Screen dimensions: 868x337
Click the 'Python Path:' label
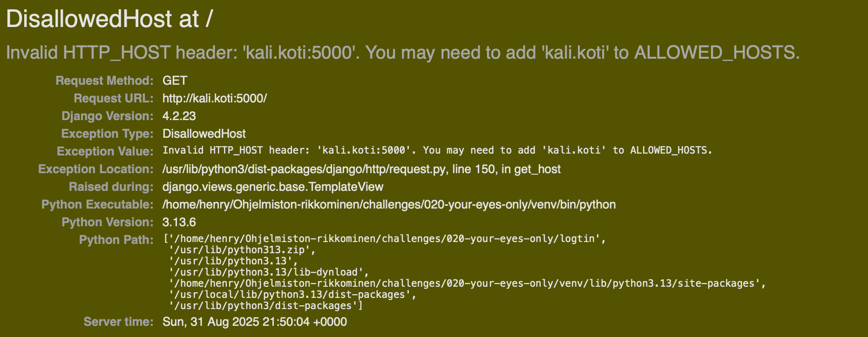coord(116,240)
